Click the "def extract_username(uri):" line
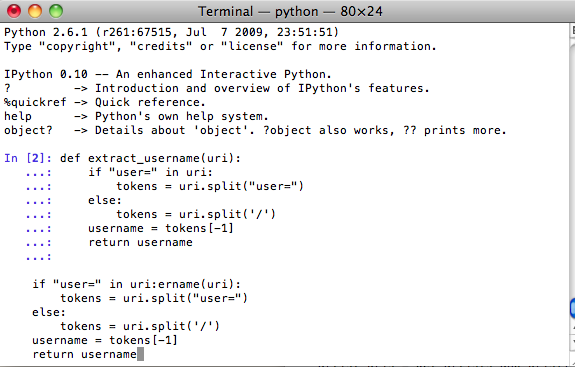575x367 pixels. (150, 158)
